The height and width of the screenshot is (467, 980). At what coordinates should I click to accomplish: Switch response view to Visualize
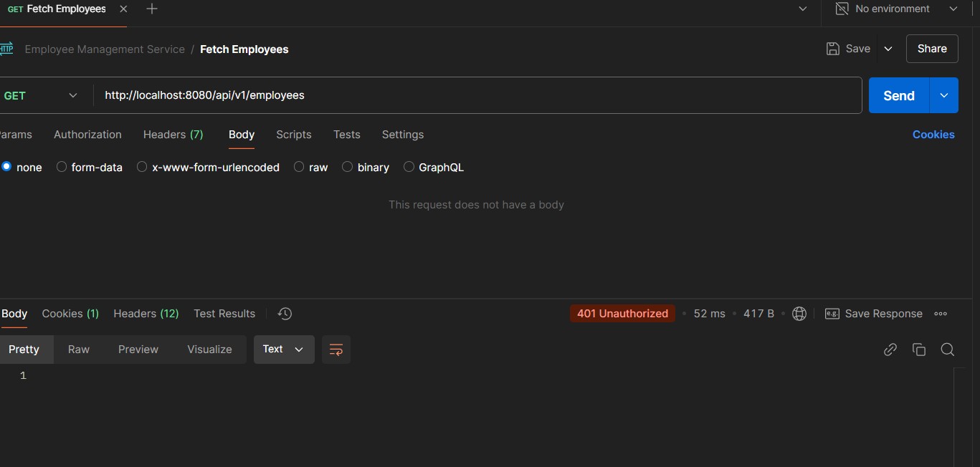point(209,350)
